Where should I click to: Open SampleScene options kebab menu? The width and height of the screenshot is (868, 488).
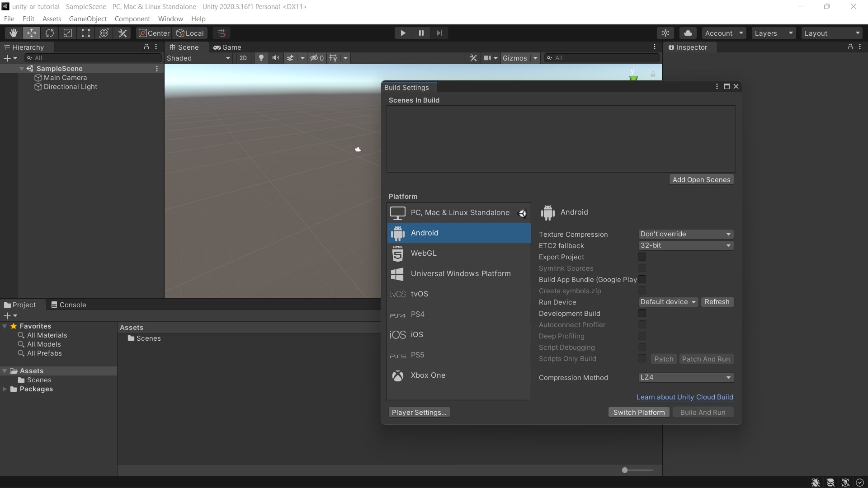coord(157,69)
